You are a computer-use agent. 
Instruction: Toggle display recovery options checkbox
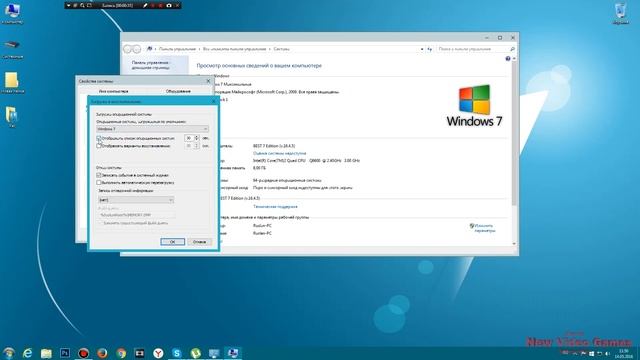[99, 146]
